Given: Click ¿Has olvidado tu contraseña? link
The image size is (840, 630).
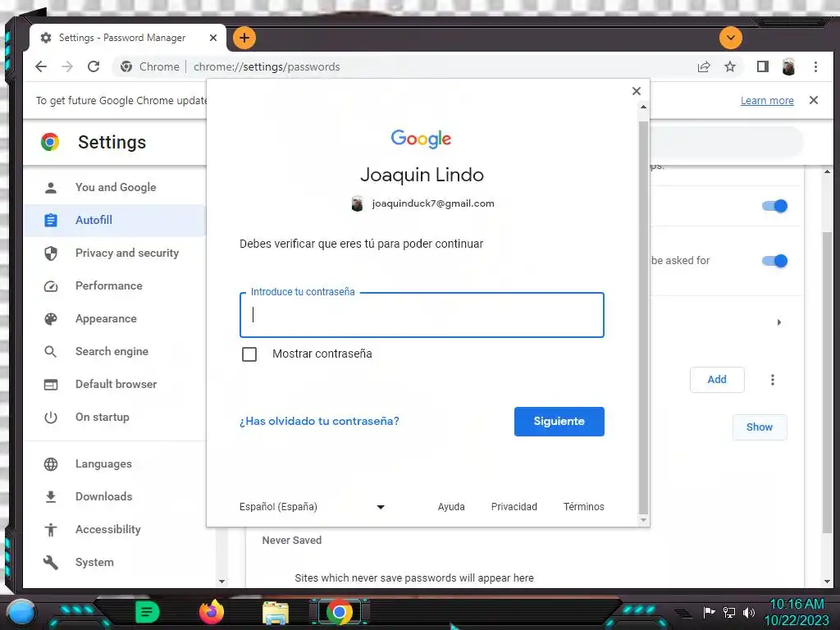Looking at the screenshot, I should [x=319, y=421].
